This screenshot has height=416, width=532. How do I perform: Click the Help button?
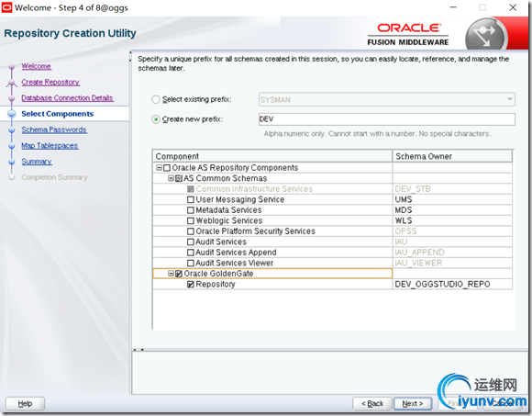(x=25, y=404)
